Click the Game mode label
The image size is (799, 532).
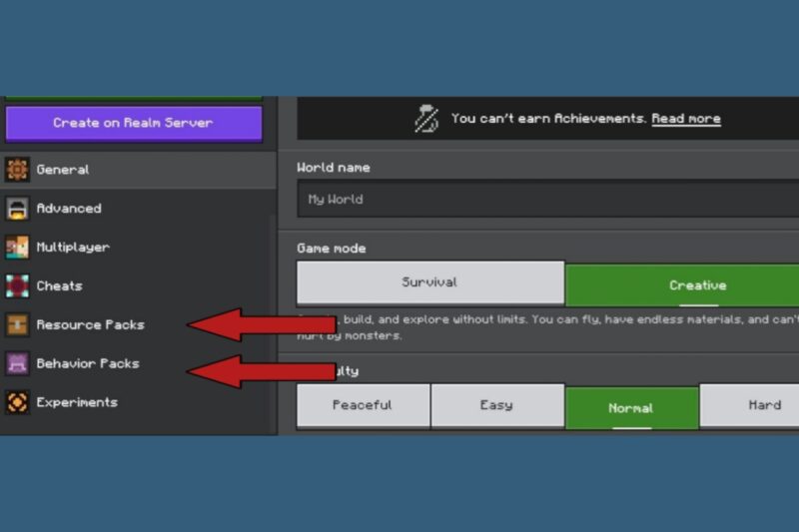[x=332, y=249]
